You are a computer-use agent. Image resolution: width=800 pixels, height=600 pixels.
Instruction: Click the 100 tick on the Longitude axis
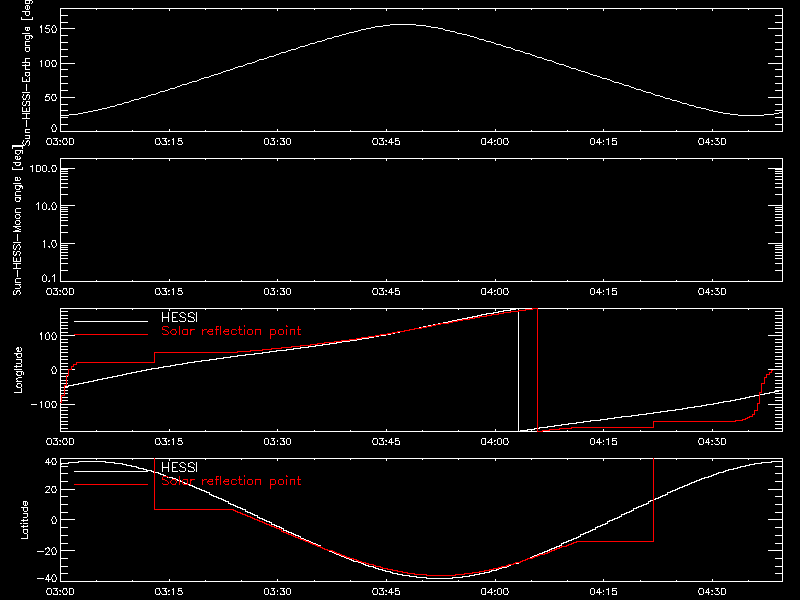49,336
